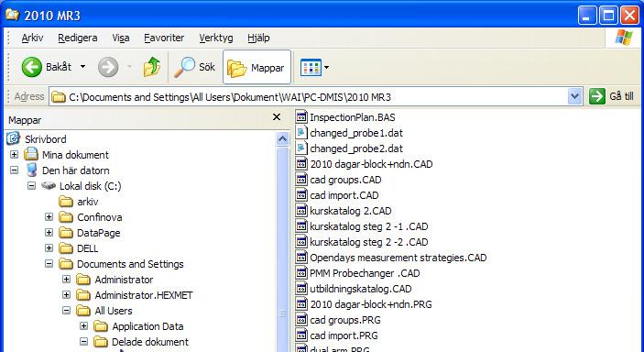Screen dimensions: 644x352
Task: Select the Administrator.HEXMET folder
Action: [x=144, y=295]
